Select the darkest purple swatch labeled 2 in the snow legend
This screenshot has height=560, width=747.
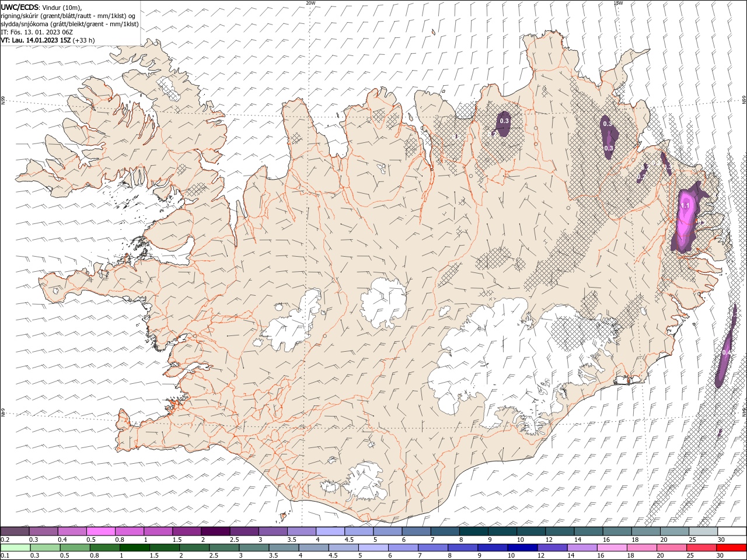[x=215, y=531]
